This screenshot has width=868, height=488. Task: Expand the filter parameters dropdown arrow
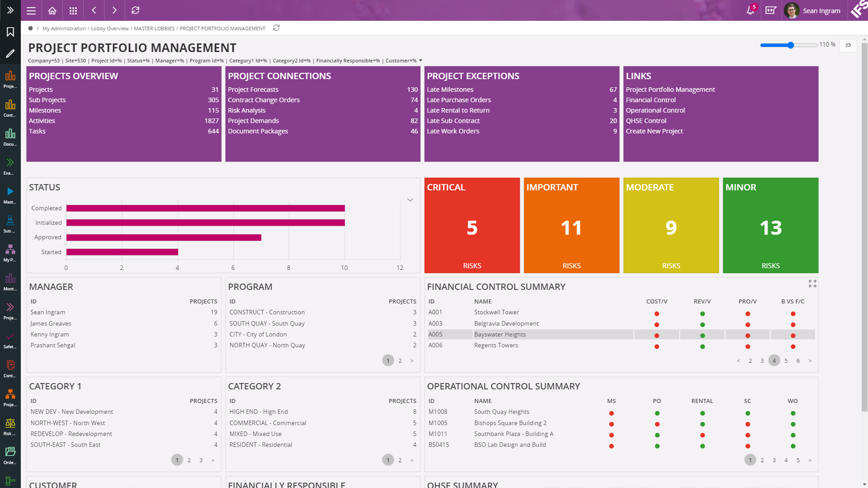(x=420, y=61)
